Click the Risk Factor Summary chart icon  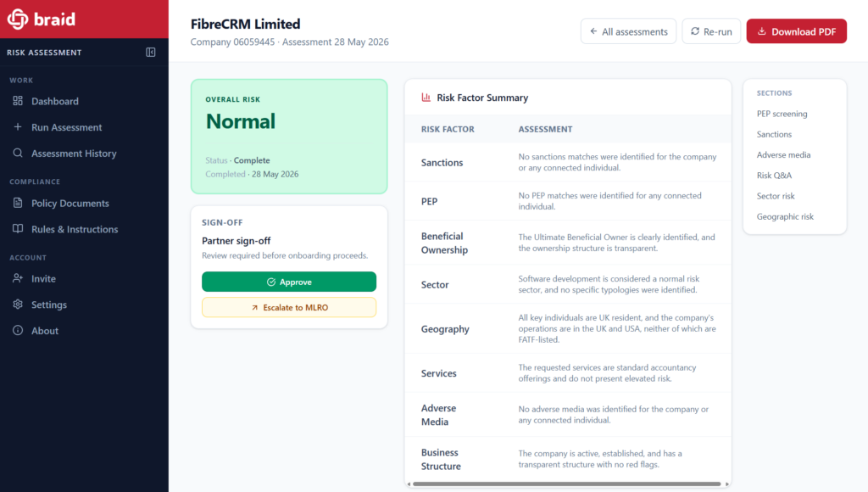click(426, 98)
